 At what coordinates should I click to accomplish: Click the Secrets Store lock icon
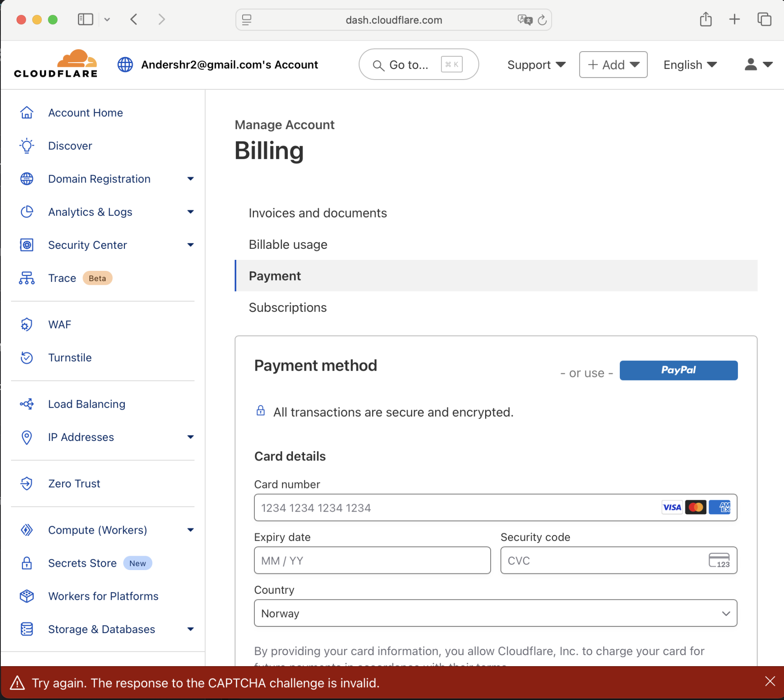pyautogui.click(x=27, y=563)
